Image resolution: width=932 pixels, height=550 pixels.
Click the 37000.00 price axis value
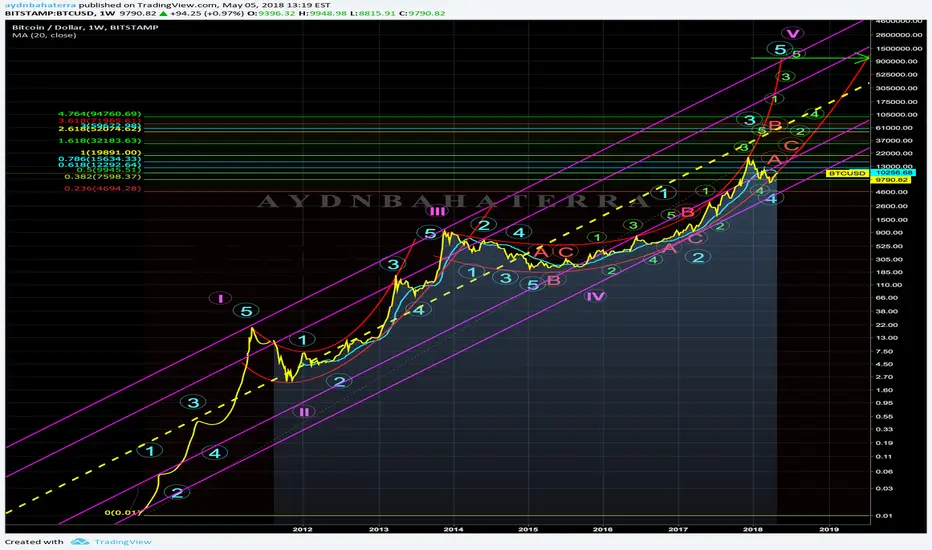coord(896,141)
